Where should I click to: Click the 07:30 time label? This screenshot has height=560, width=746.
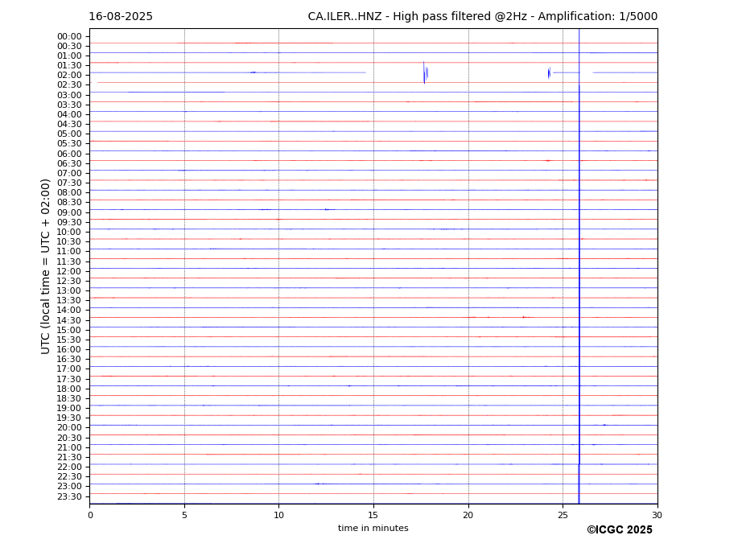tap(69, 183)
